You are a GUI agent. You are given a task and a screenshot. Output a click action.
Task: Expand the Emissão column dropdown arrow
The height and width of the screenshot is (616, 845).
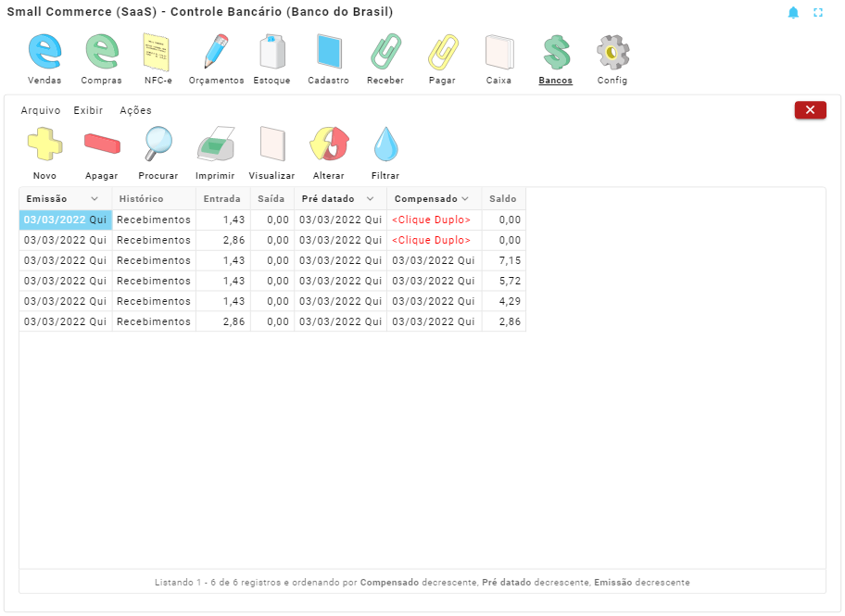click(x=95, y=199)
